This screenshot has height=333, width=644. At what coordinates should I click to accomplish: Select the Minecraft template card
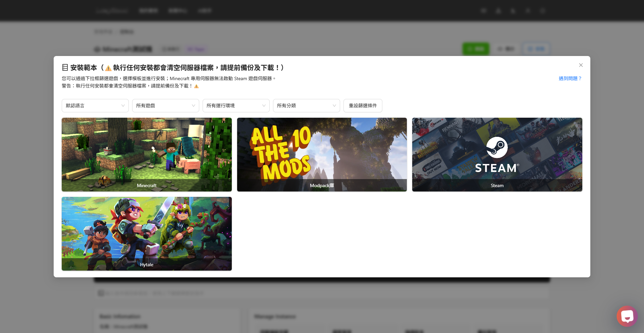(x=147, y=154)
